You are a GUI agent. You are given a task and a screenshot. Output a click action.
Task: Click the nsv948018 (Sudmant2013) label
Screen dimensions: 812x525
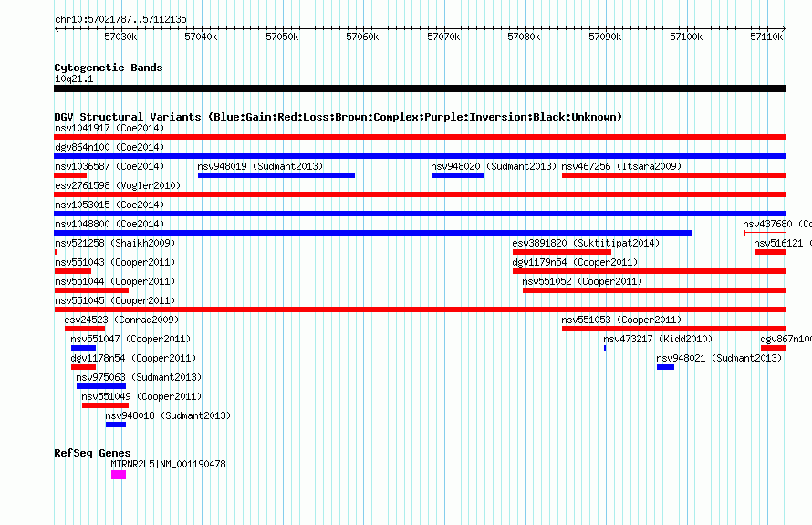pyautogui.click(x=168, y=415)
